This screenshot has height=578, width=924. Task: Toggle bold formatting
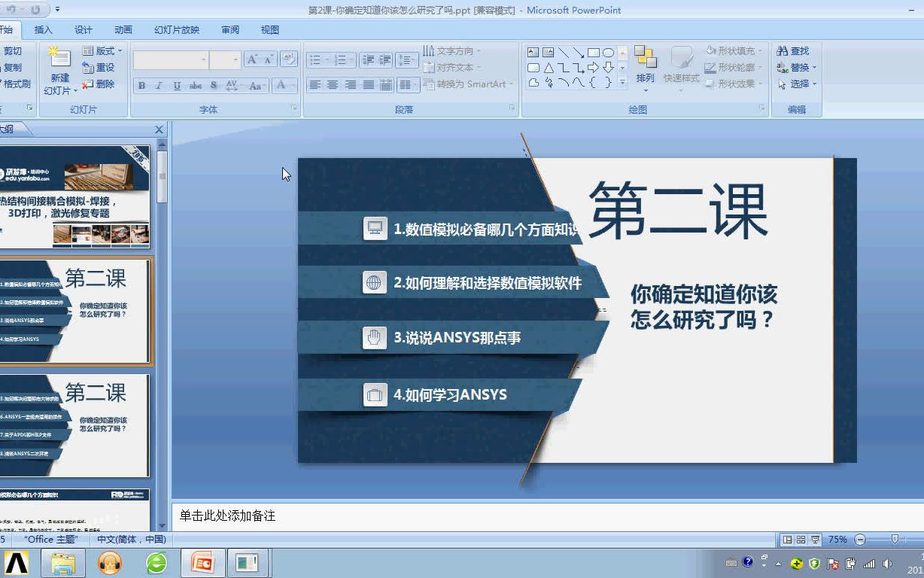[x=141, y=86]
